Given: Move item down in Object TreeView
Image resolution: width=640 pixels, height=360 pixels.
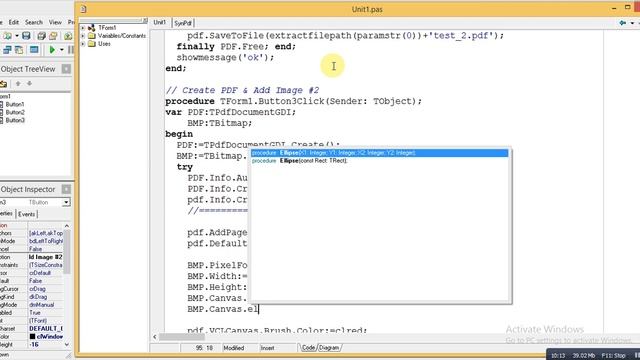Looking at the screenshot, I should coord(29,84).
